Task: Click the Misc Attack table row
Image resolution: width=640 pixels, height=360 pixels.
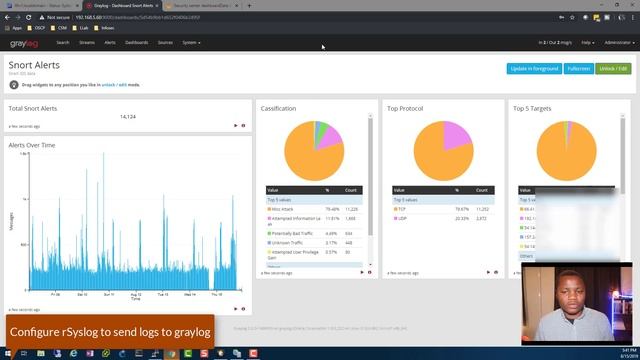Action: (314, 209)
